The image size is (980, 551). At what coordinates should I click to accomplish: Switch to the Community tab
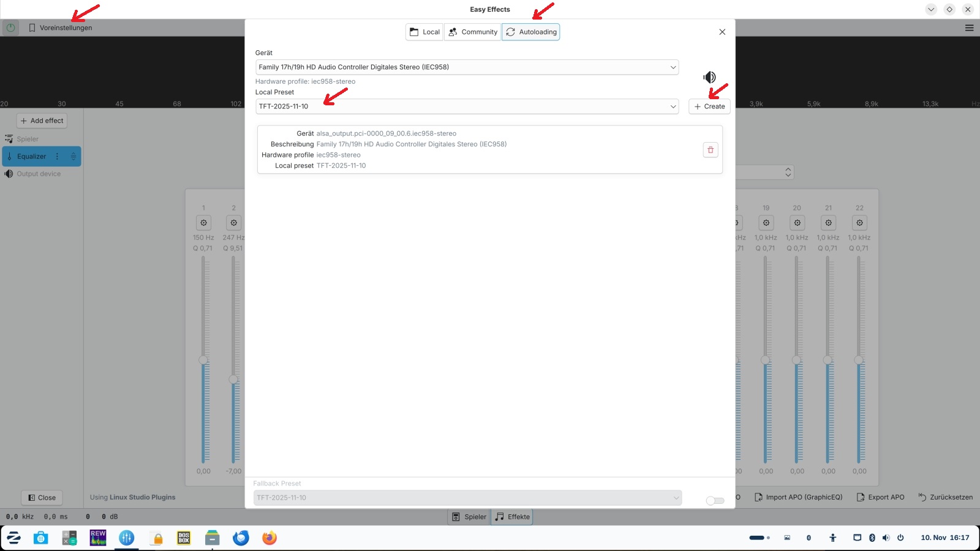point(473,32)
